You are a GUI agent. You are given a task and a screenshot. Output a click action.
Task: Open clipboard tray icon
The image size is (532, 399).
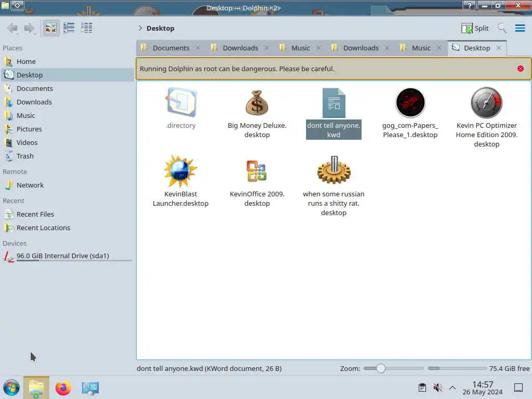[x=422, y=388]
